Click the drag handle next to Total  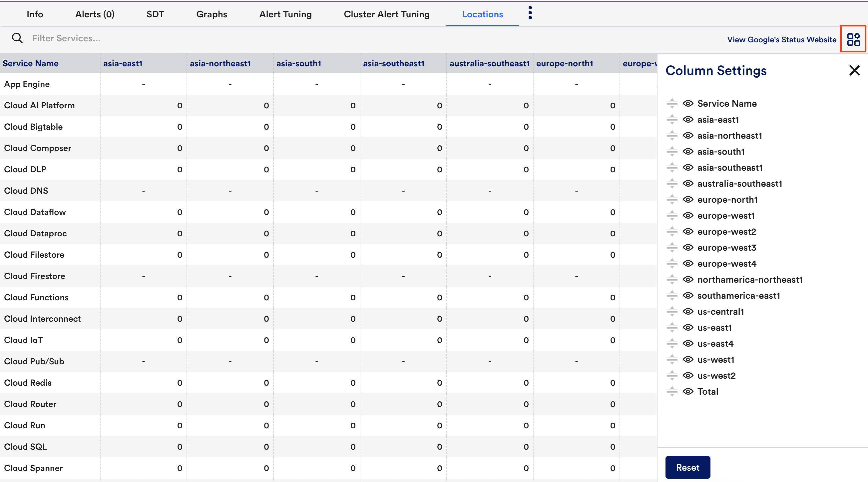pos(672,391)
